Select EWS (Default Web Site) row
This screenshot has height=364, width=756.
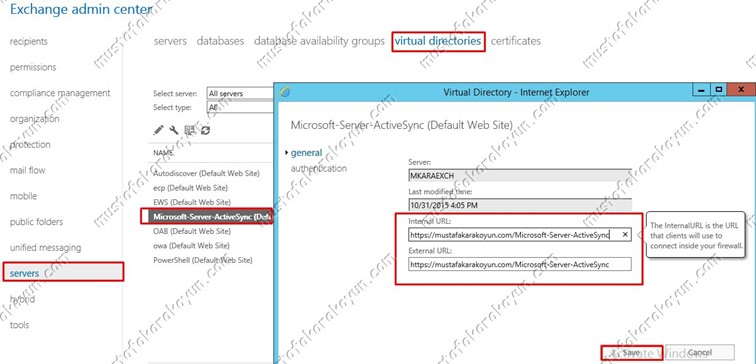[192, 202]
